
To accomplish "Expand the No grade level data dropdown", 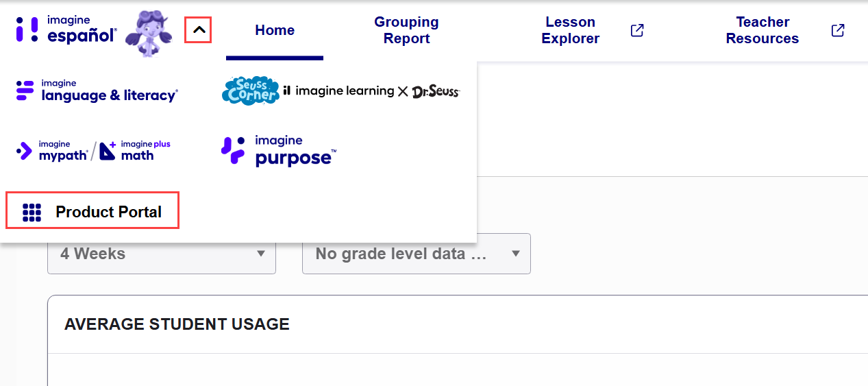I will (417, 254).
